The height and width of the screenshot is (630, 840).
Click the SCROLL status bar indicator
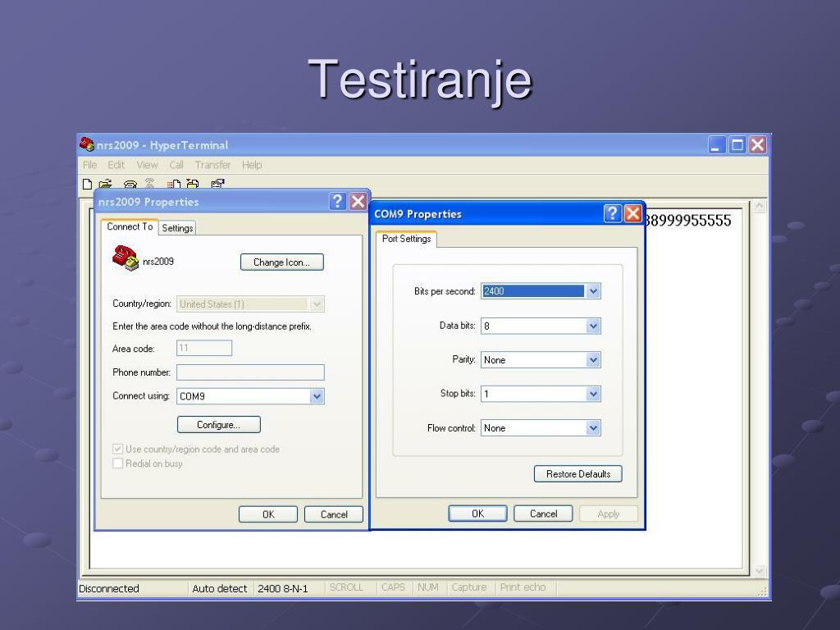click(346, 587)
